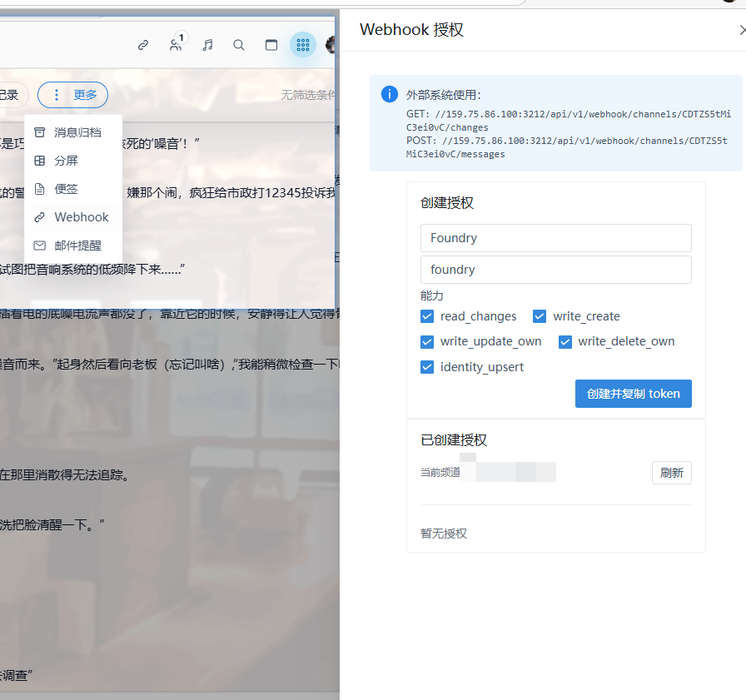Uncheck identity_upsert capability
This screenshot has width=746, height=700.
427,367
